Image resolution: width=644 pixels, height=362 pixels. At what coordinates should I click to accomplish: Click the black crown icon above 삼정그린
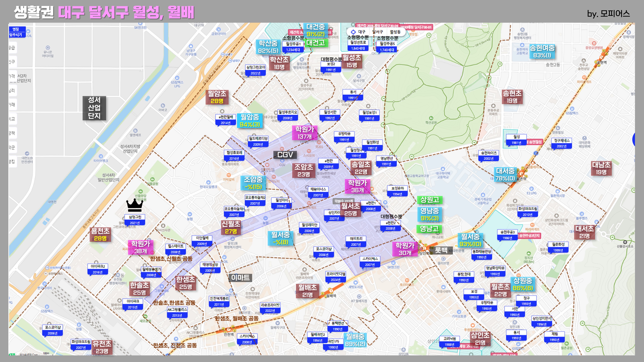[135, 205]
